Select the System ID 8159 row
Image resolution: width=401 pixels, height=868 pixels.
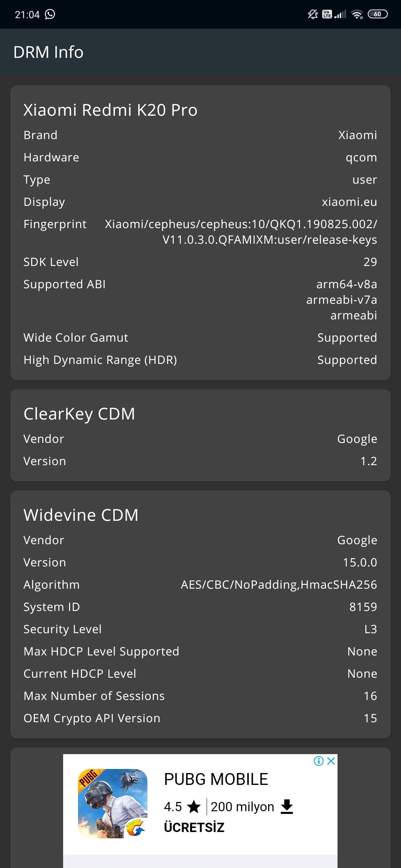click(x=200, y=607)
